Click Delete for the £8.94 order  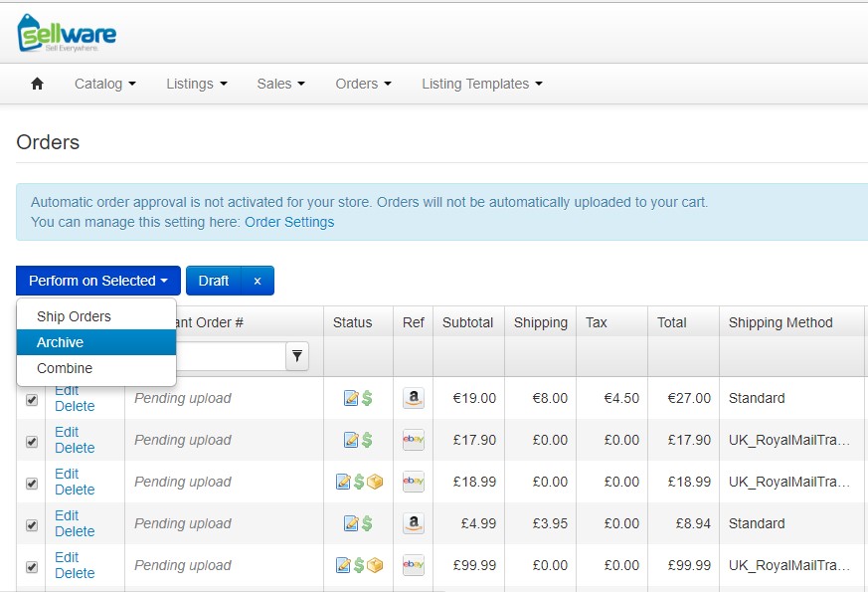[75, 531]
